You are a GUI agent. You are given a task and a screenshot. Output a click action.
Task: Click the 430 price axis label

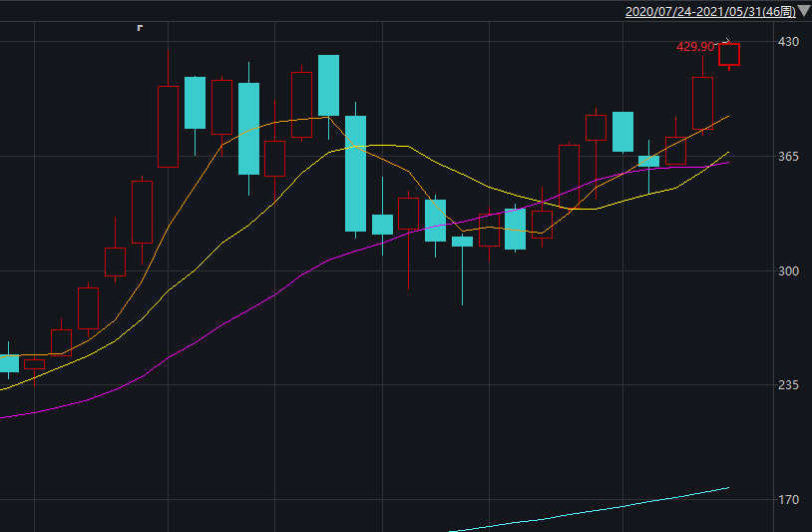pyautogui.click(x=788, y=42)
